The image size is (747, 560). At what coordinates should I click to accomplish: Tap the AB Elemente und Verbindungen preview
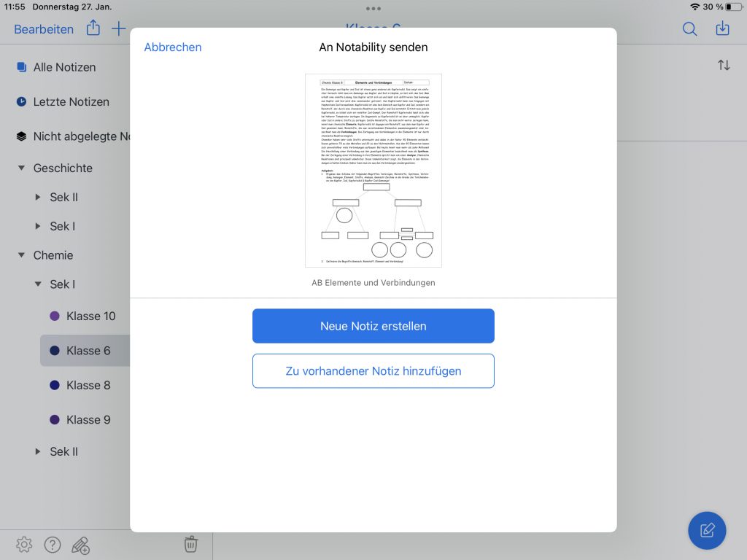(373, 171)
